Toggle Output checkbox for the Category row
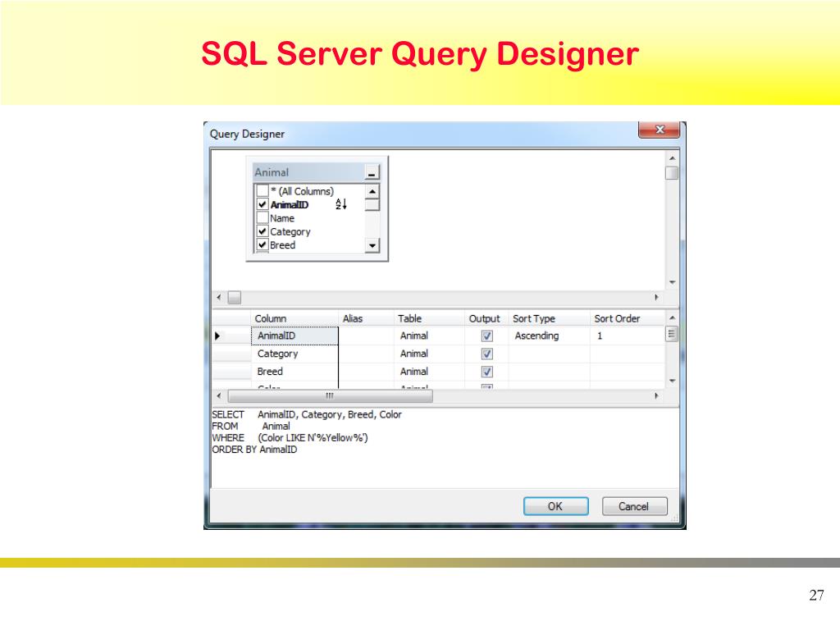Image resolution: width=840 pixels, height=630 pixels. point(487,354)
